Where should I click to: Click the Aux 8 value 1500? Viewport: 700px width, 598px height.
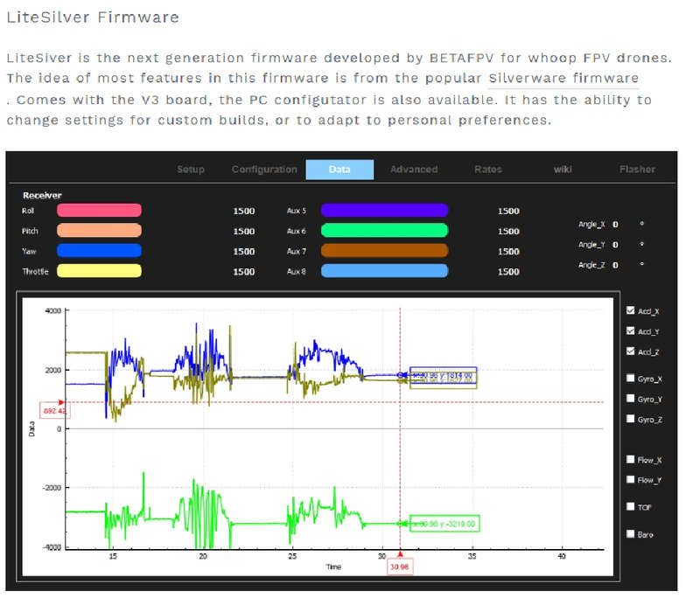508,272
